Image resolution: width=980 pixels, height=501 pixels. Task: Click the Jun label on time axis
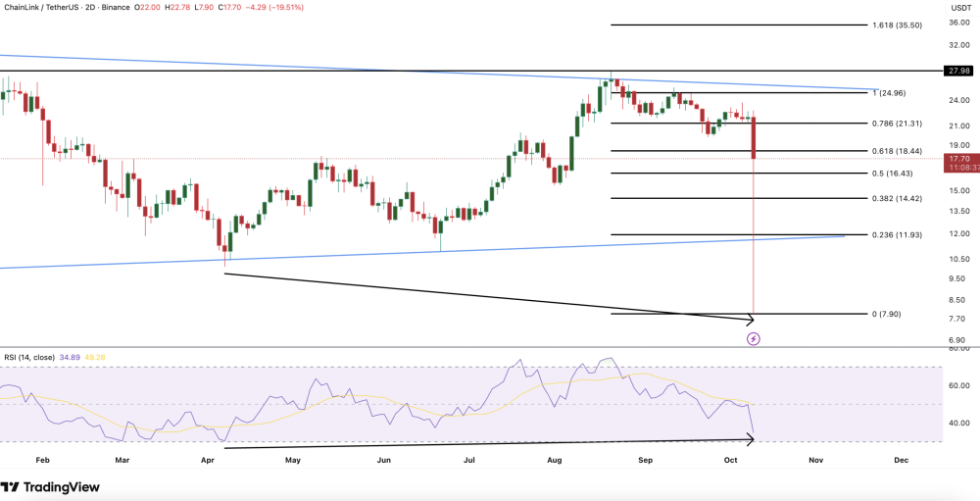pos(385,461)
